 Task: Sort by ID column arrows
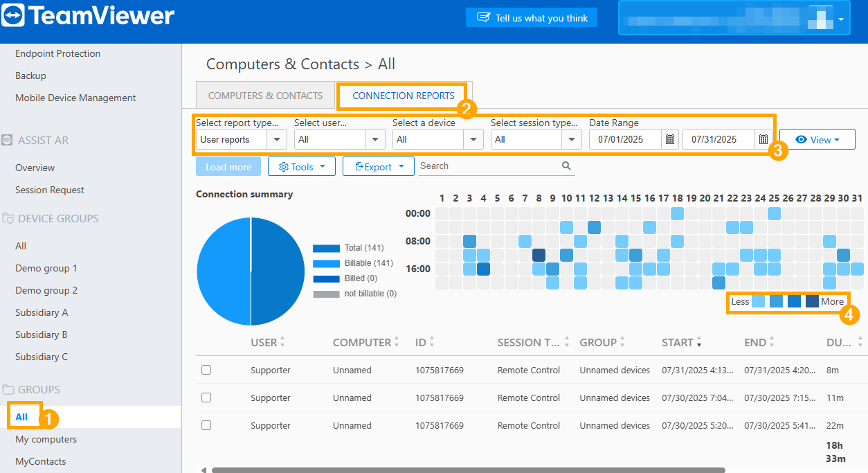tap(432, 342)
